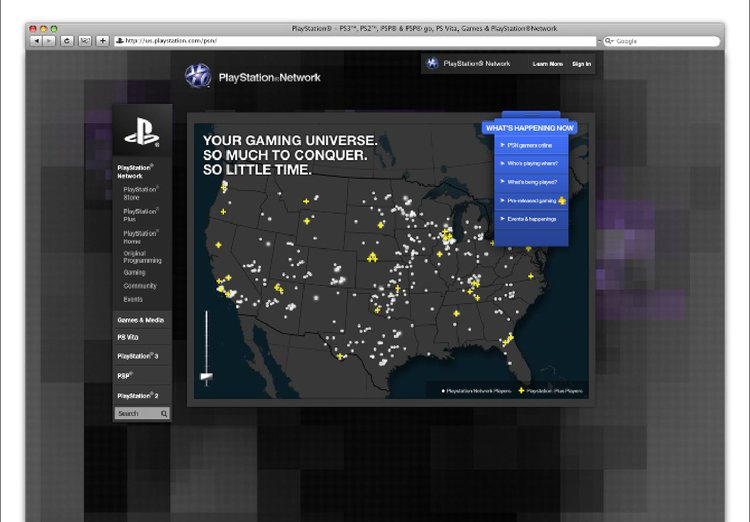Expand Events & happenings
Screen dimensions: 750x522
tap(531, 219)
